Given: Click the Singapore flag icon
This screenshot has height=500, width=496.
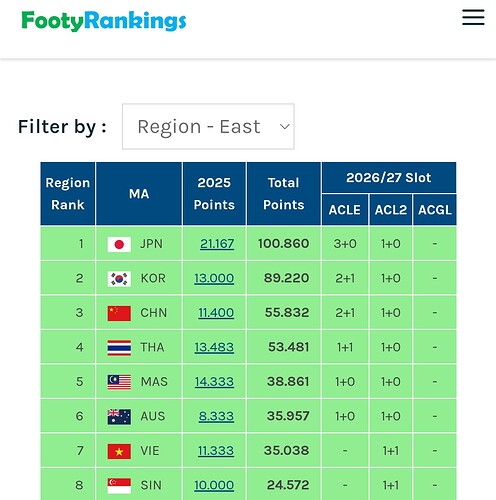Looking at the screenshot, I should click(x=119, y=486).
